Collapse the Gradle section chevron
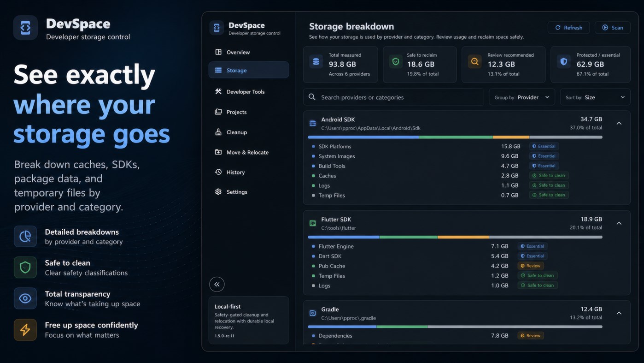644x363 pixels. coord(619,313)
